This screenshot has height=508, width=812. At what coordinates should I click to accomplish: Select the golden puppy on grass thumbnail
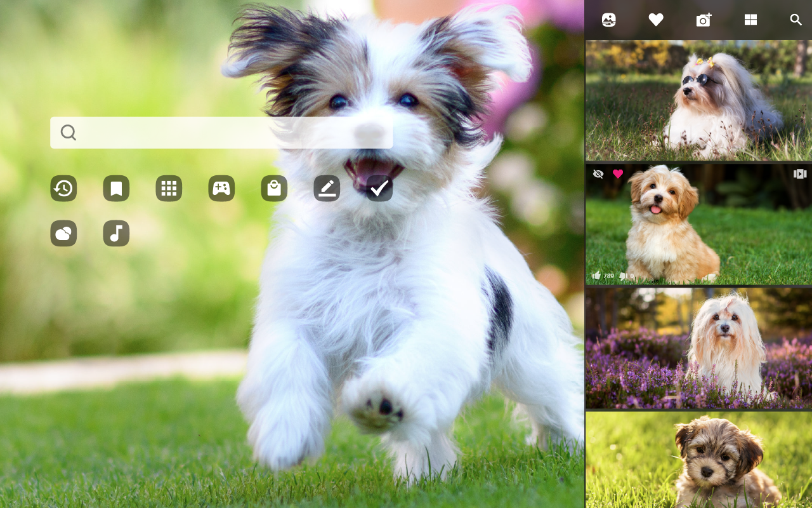698,224
